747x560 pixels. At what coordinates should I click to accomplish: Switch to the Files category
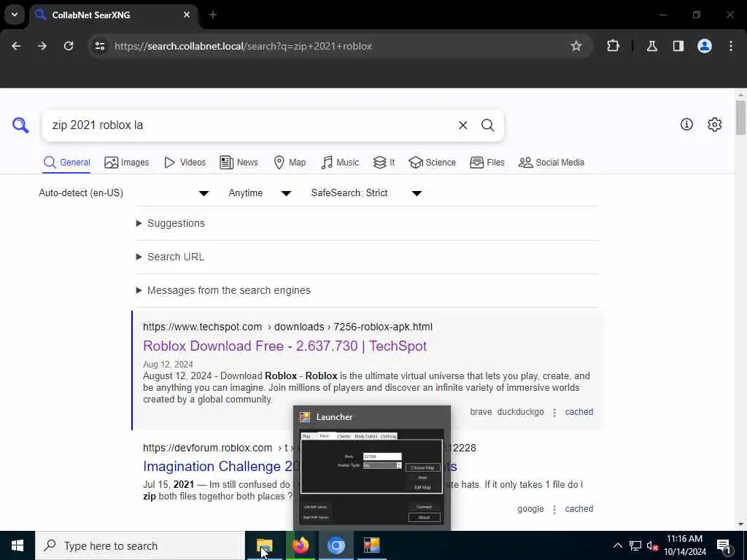click(487, 163)
